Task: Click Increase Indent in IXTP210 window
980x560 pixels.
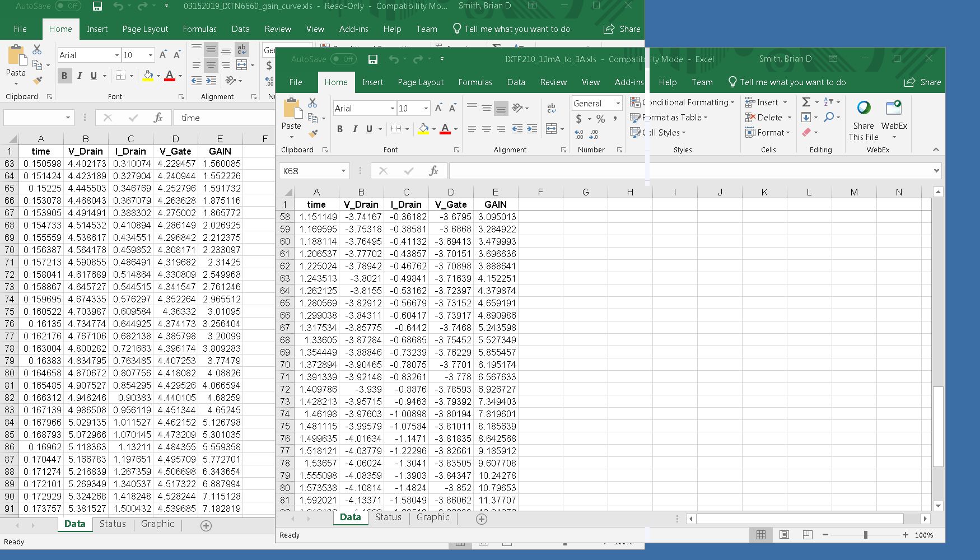Action: [532, 129]
